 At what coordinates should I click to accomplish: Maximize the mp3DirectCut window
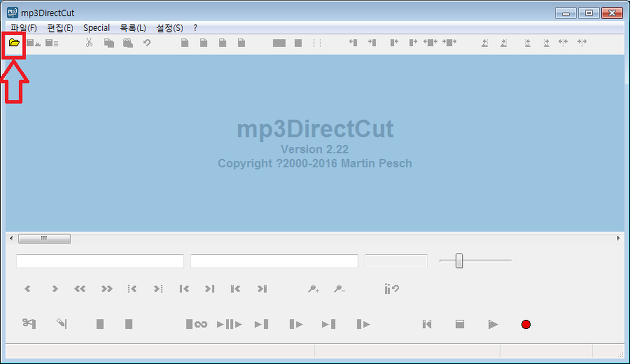click(589, 13)
